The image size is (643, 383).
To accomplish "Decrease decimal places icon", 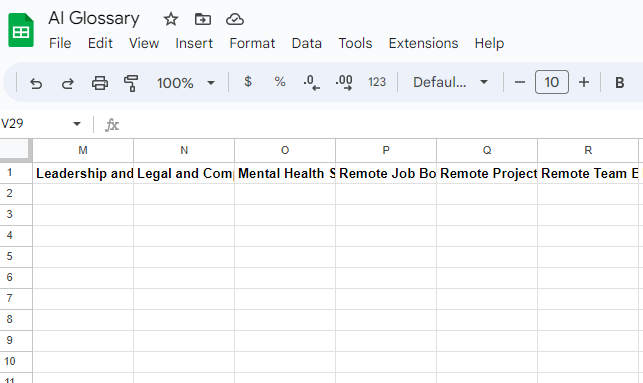I will 312,82.
